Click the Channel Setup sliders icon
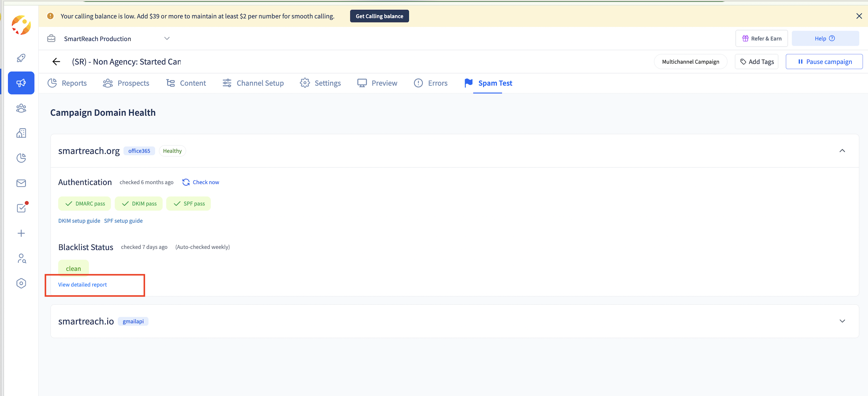 (227, 83)
